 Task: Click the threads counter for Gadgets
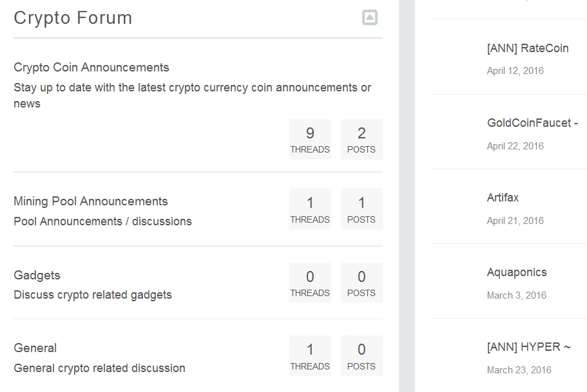[310, 283]
